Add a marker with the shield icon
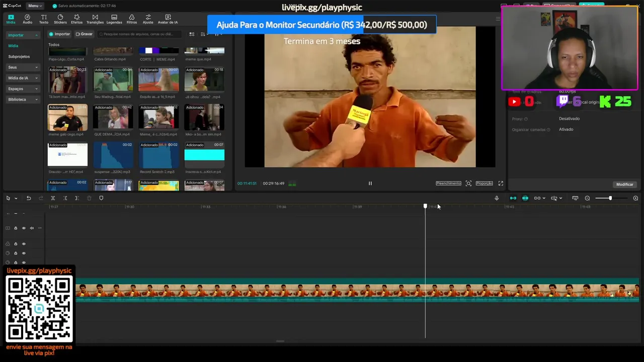The width and height of the screenshot is (644, 362). pos(101,198)
